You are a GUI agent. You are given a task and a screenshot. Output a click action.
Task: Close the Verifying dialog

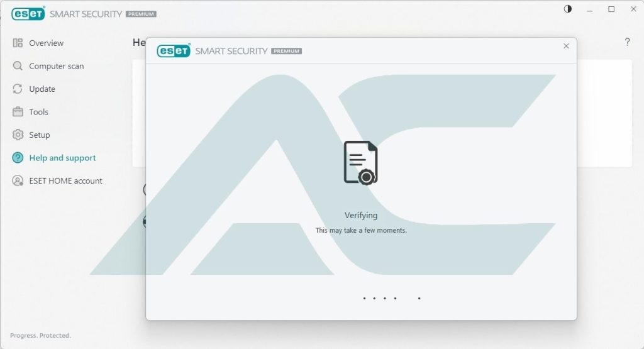point(566,46)
